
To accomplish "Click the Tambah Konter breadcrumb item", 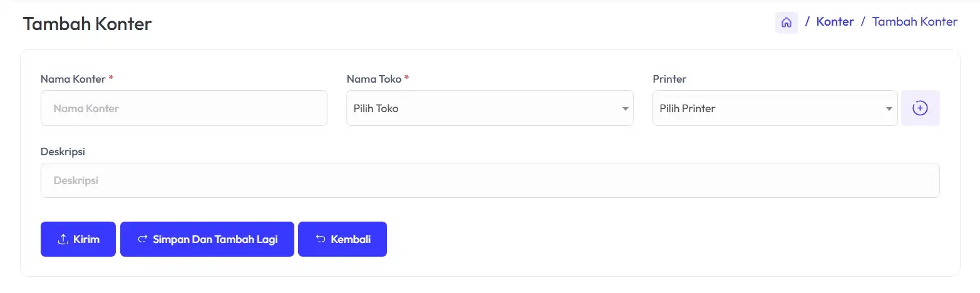I will [914, 22].
